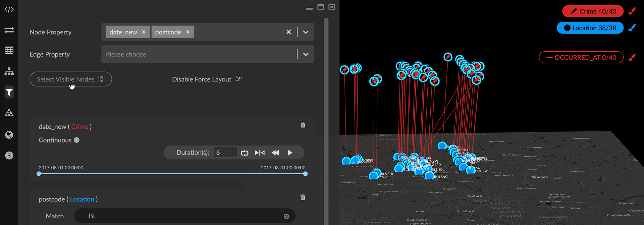
Task: Open the globe map sidebar icon
Action: click(9, 135)
